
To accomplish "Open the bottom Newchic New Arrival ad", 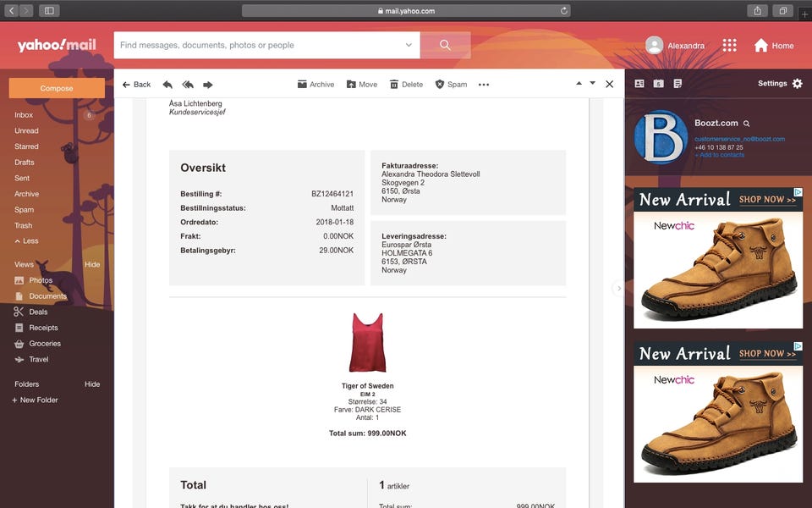I will pyautogui.click(x=718, y=412).
